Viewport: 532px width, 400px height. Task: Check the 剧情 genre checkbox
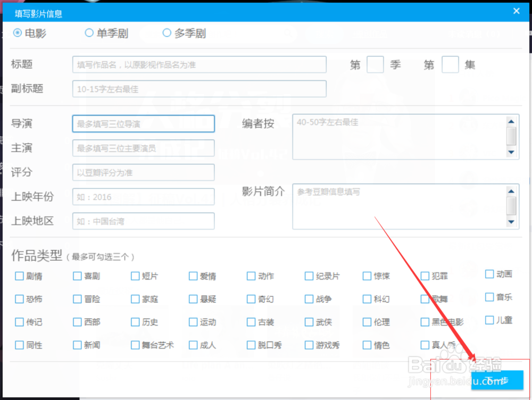coord(19,276)
